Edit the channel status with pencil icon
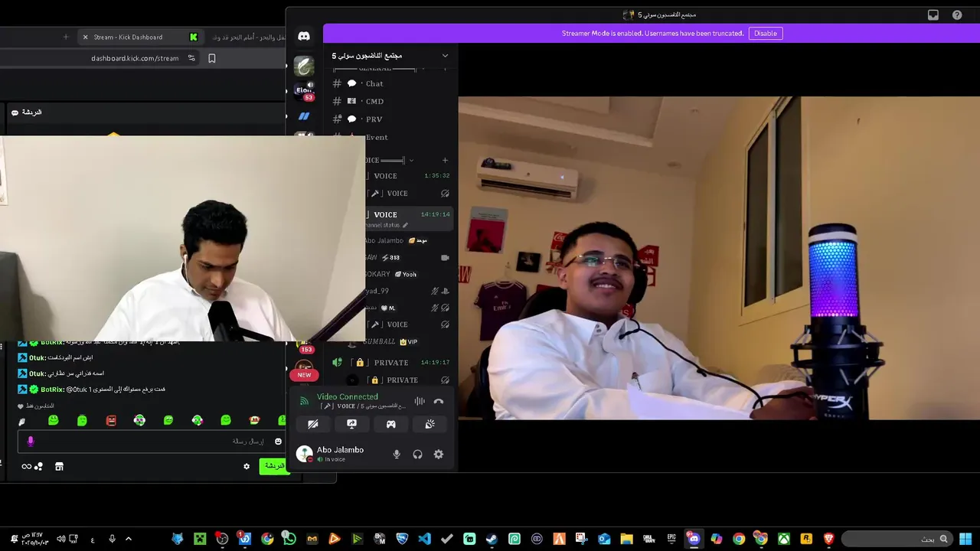 (x=405, y=225)
